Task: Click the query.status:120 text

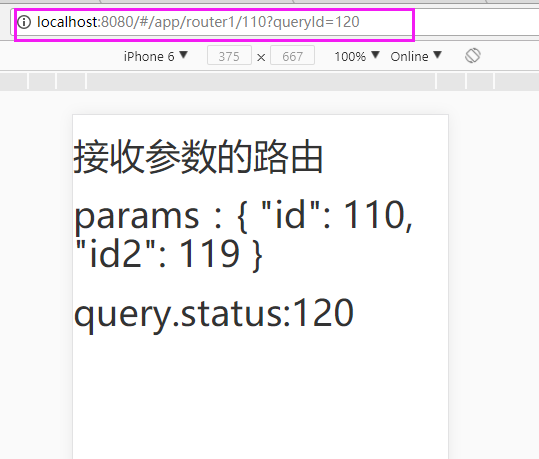Action: tap(214, 314)
